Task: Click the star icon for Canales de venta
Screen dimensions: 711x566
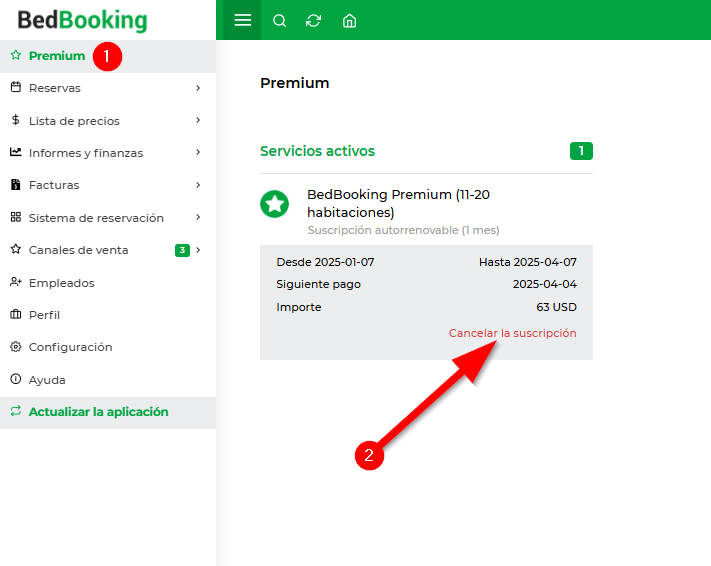Action: 16,249
